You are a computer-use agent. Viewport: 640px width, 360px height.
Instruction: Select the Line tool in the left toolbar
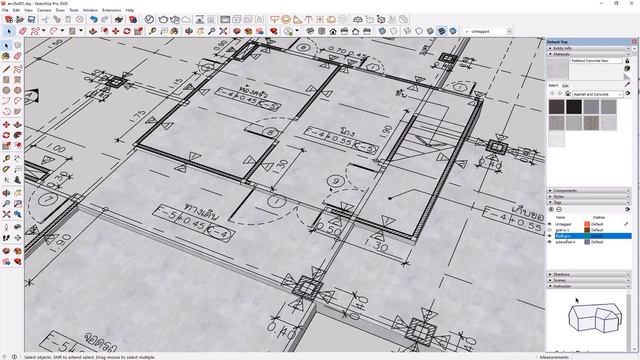pyautogui.click(x=6, y=69)
